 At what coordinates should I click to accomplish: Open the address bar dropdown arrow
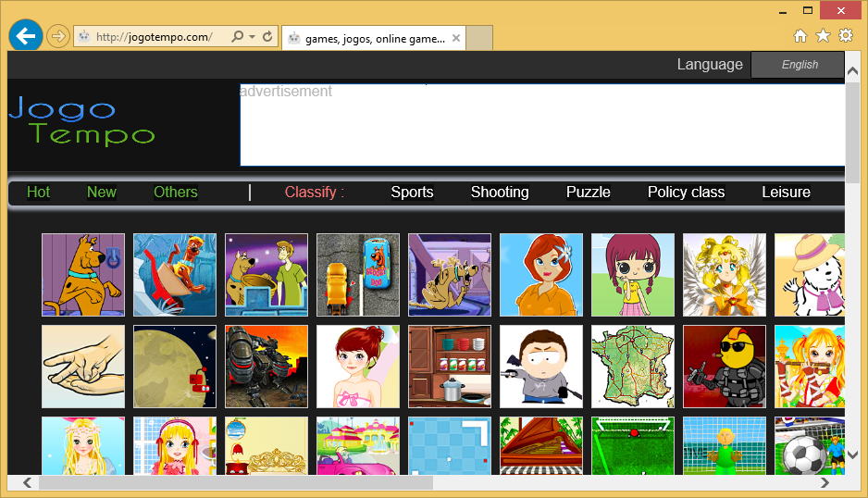(x=252, y=36)
